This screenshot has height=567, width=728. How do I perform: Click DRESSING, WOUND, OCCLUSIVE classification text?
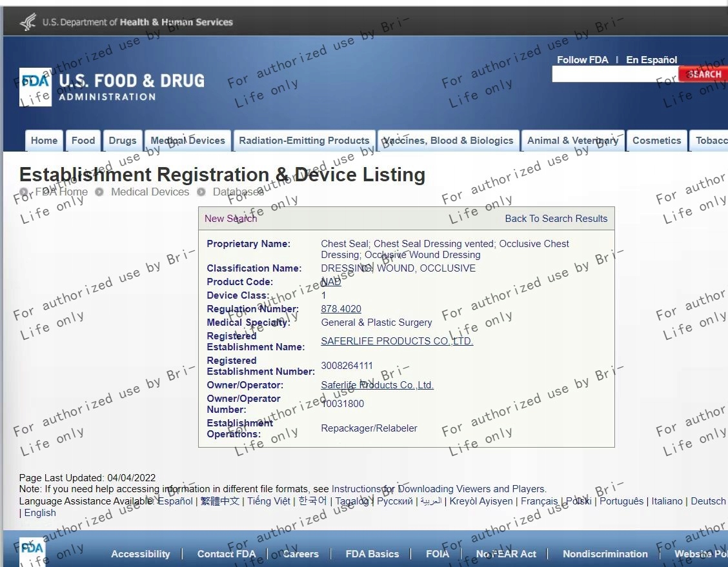[x=398, y=268]
